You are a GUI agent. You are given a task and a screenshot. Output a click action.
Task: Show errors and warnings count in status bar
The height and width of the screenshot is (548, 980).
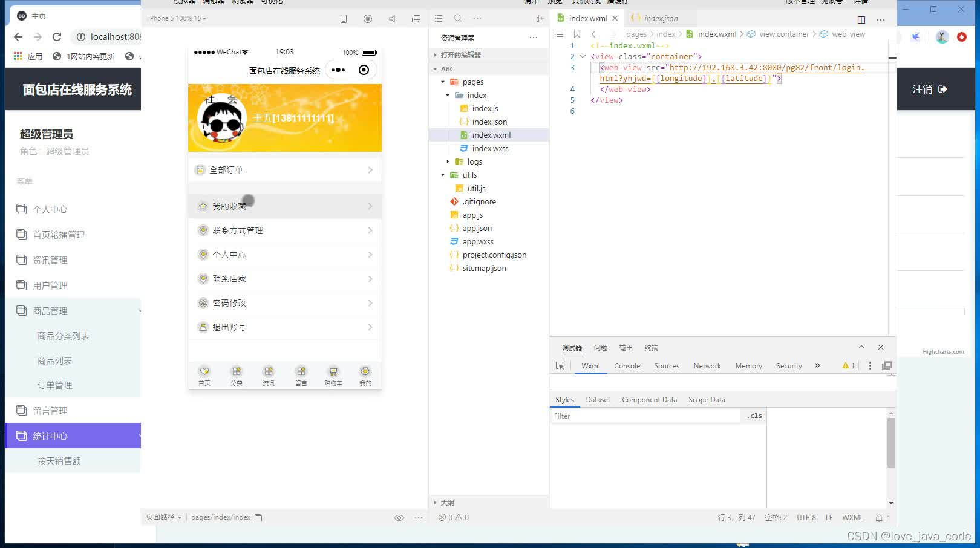pos(454,518)
